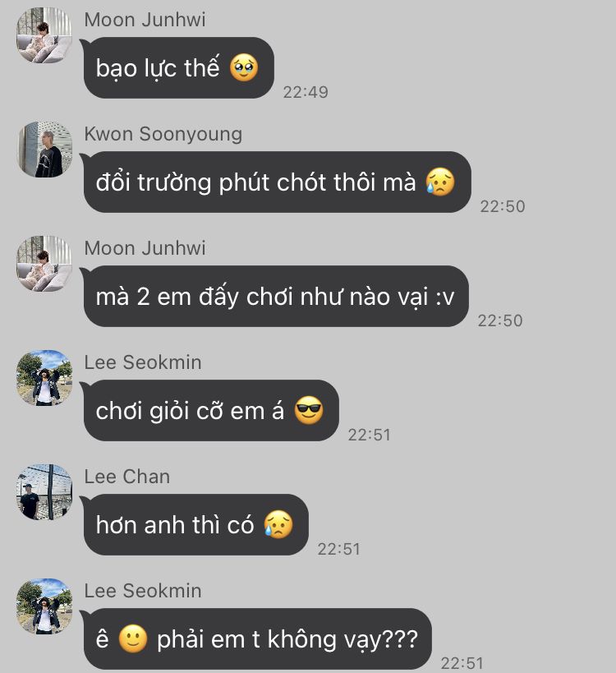Select the 'đổi trường phút chót thôi mà' bubble
Viewport: 616px width, 673px height.
(277, 182)
